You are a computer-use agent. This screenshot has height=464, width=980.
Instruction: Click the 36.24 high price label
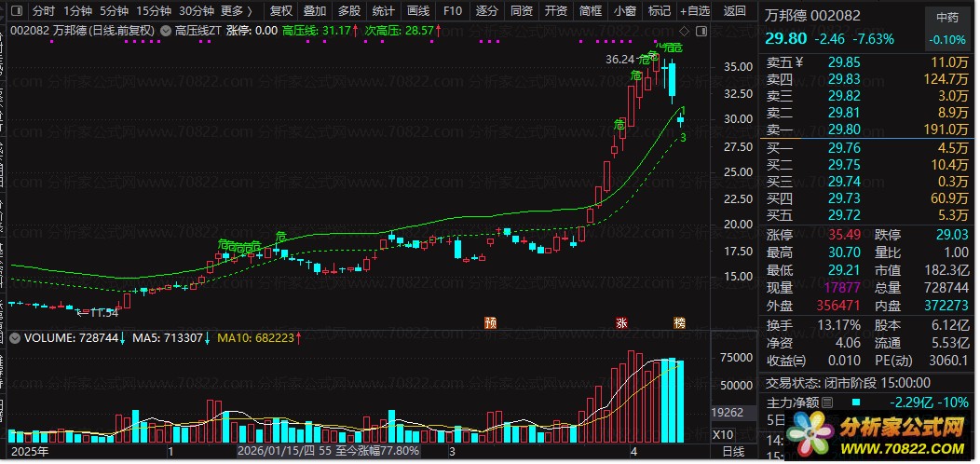620,60
